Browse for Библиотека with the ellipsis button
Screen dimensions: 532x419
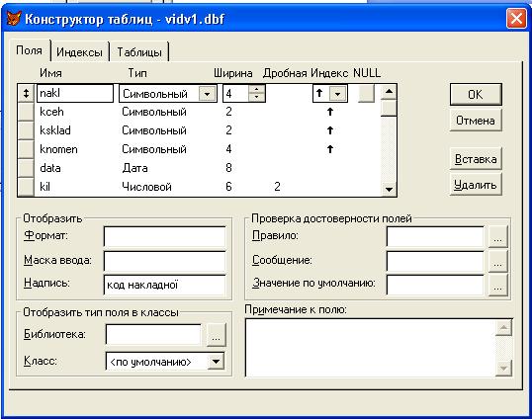pyautogui.click(x=217, y=335)
